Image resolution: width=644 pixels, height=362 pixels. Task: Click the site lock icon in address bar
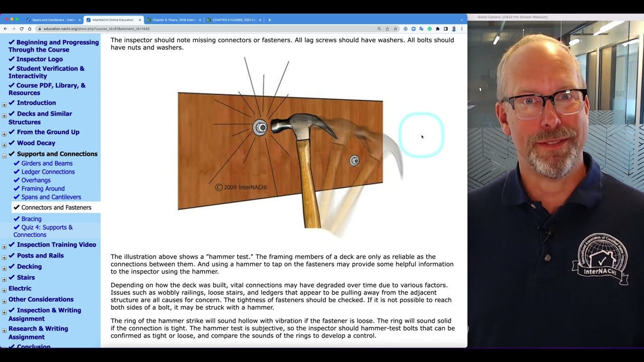pos(40,29)
